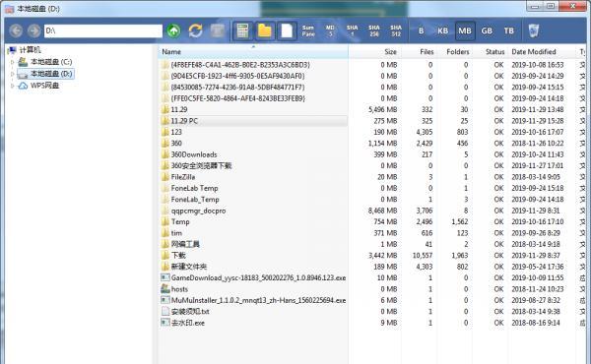The width and height of the screenshot is (591, 364).
Task: Expand the 本地磁盘 (D:) tree node
Action: pyautogui.click(x=13, y=74)
